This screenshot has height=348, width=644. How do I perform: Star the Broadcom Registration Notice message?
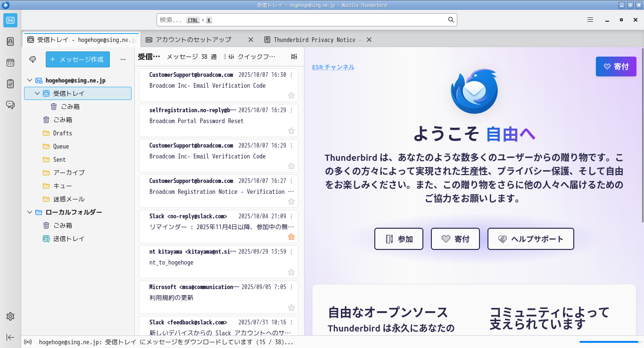point(291,201)
